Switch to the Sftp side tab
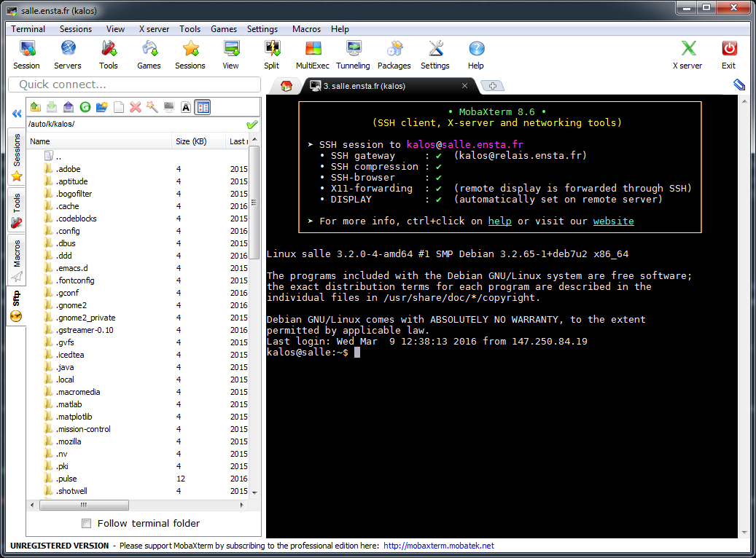This screenshot has height=558, width=756. click(17, 306)
